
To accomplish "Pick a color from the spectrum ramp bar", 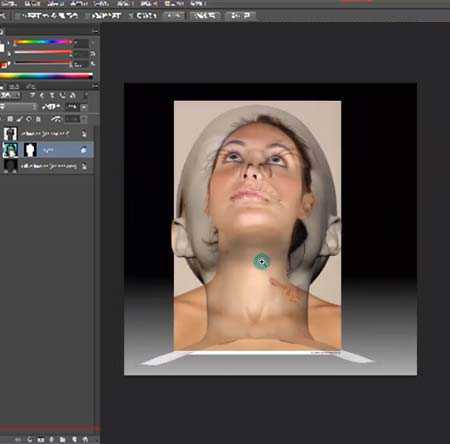I will pos(46,76).
